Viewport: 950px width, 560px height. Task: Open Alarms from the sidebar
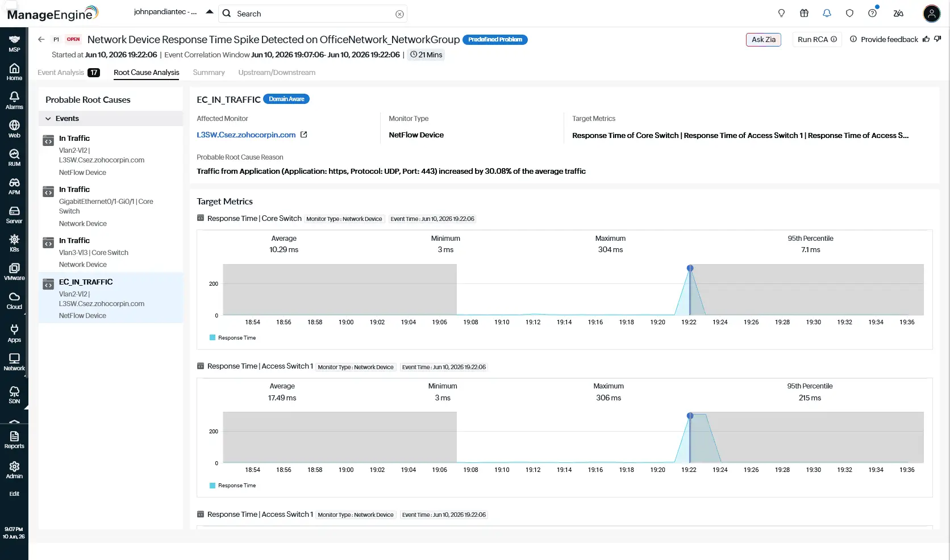point(14,101)
